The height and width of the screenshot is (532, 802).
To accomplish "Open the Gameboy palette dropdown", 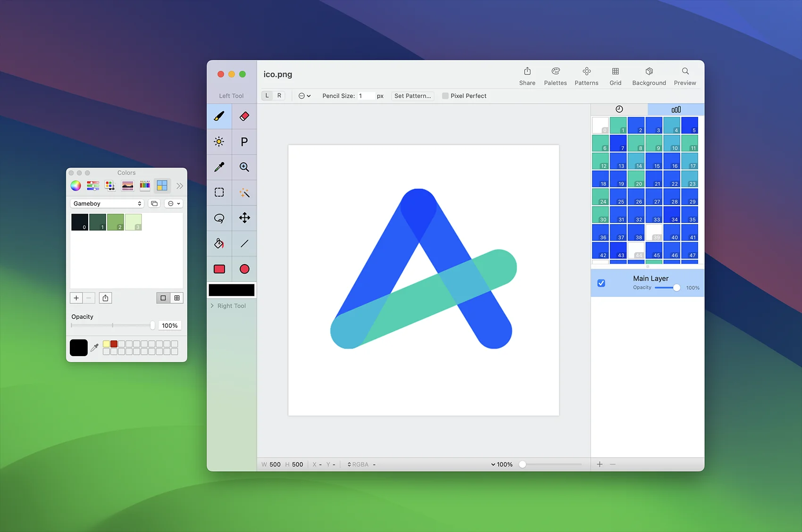I will pyautogui.click(x=107, y=204).
